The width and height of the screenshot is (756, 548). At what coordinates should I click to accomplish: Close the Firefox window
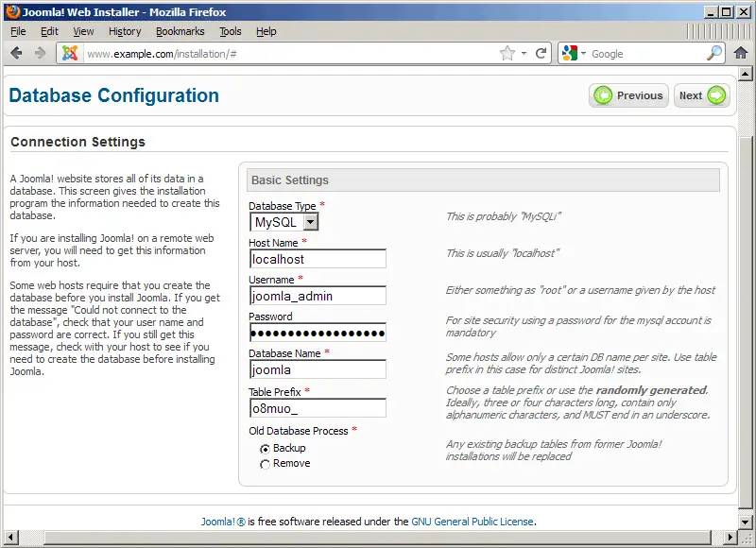coord(744,12)
